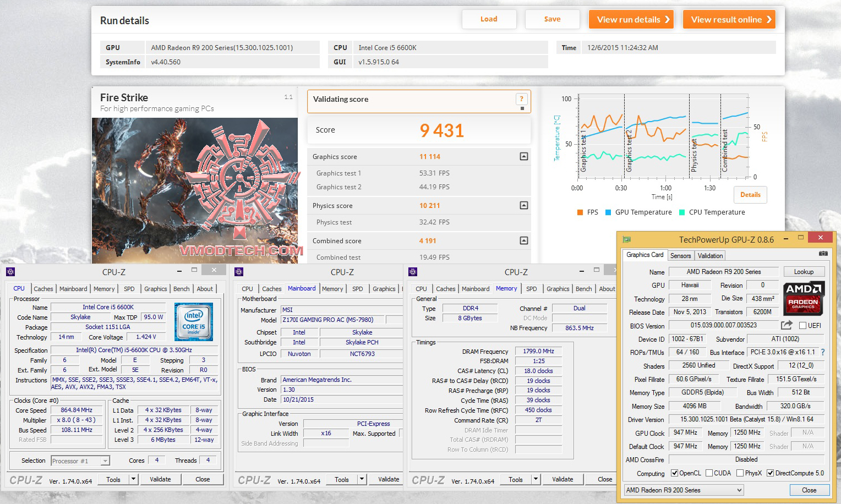Click the DRAM Frequency value 1799.0 MHz
This screenshot has height=504, width=841.
tap(539, 351)
